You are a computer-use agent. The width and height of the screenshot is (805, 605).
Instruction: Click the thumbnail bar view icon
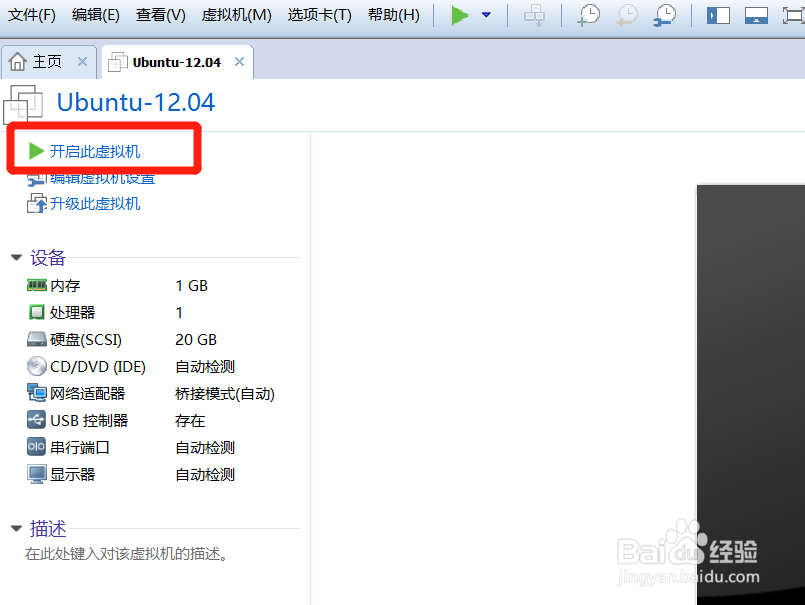756,15
